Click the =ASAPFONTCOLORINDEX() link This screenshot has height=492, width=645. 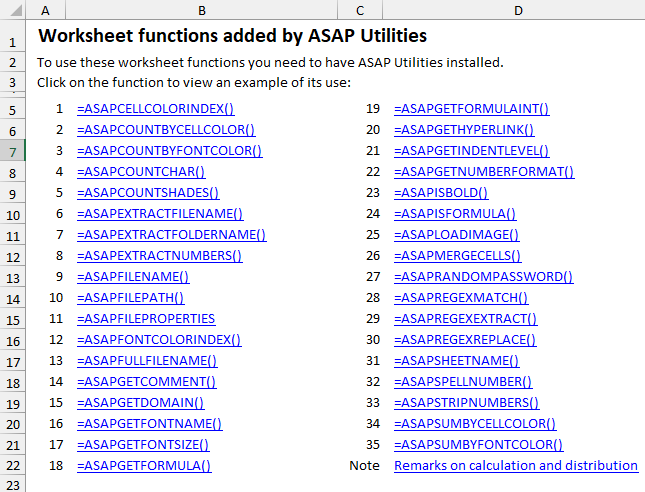click(159, 339)
